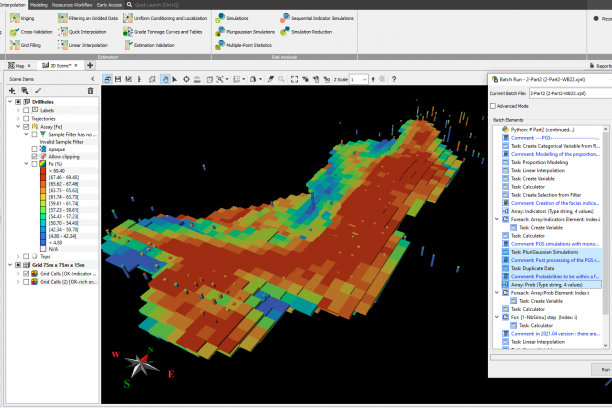This screenshot has height=408, width=612.
Task: Open Plurigaussian Simulations in the ribbon
Action: coord(245,32)
